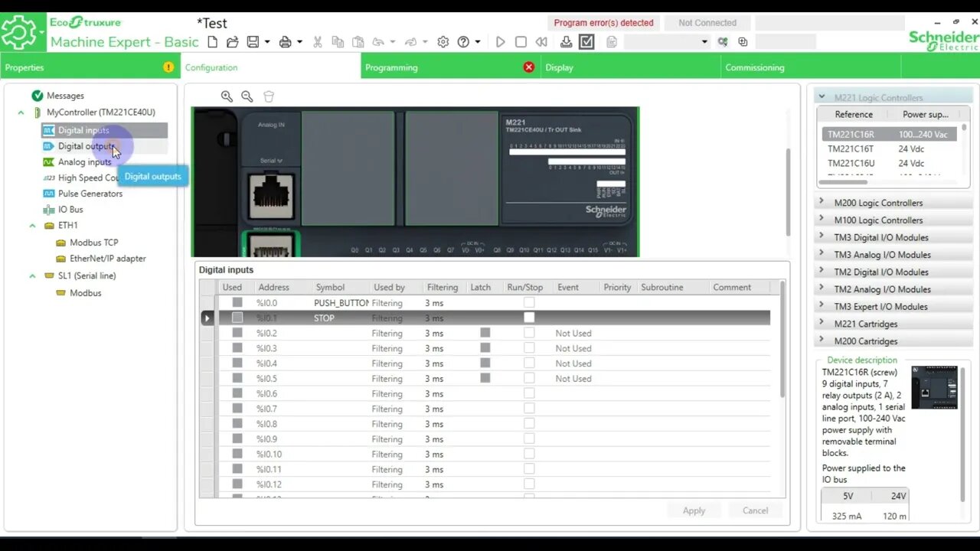Screen dimensions: 980x551
Task: Create a new project with New icon
Action: 213,42
